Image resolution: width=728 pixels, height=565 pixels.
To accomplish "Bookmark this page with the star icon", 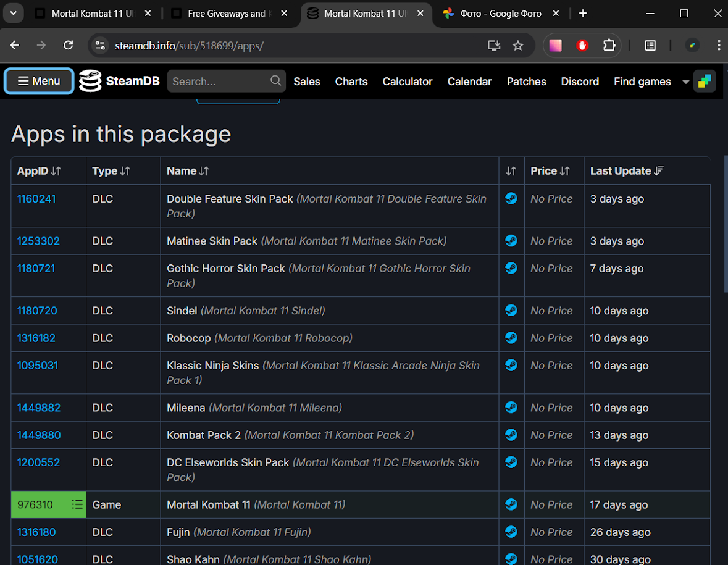I will click(x=517, y=46).
